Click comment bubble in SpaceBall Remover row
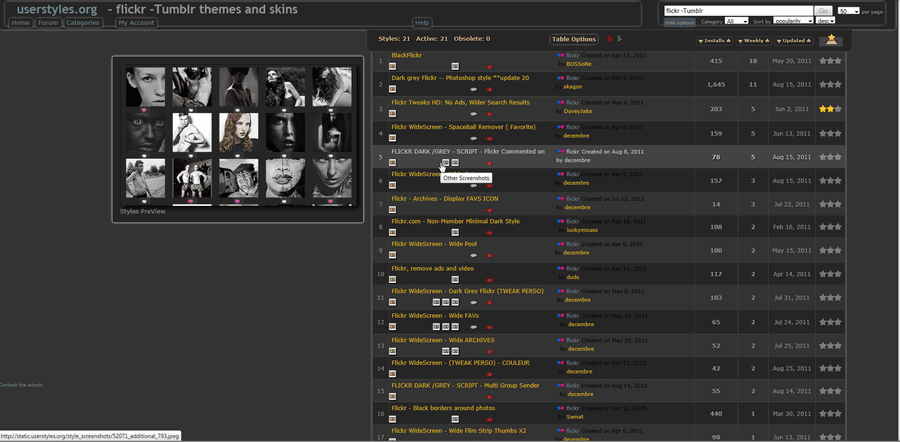 pyautogui.click(x=474, y=138)
